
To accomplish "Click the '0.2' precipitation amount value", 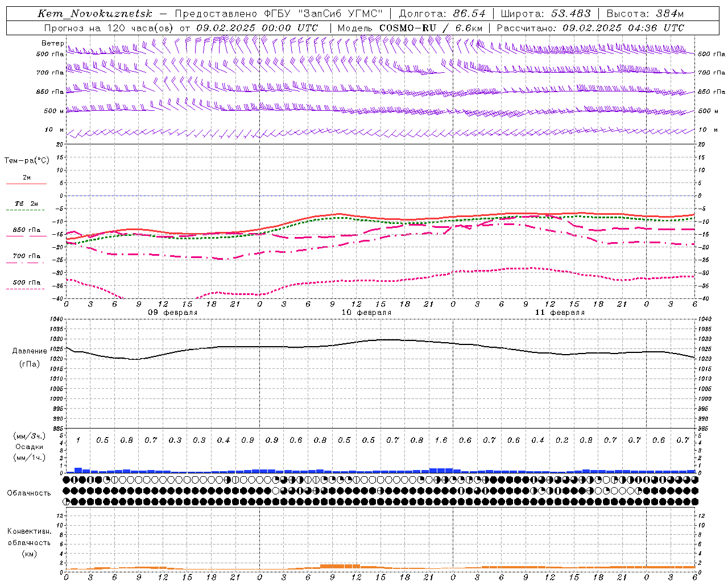I will 562,440.
